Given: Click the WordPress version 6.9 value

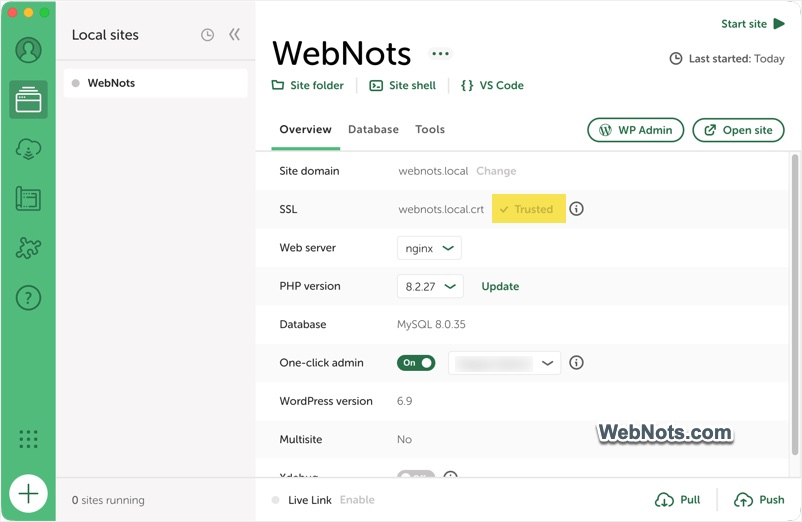Looking at the screenshot, I should pyautogui.click(x=405, y=401).
